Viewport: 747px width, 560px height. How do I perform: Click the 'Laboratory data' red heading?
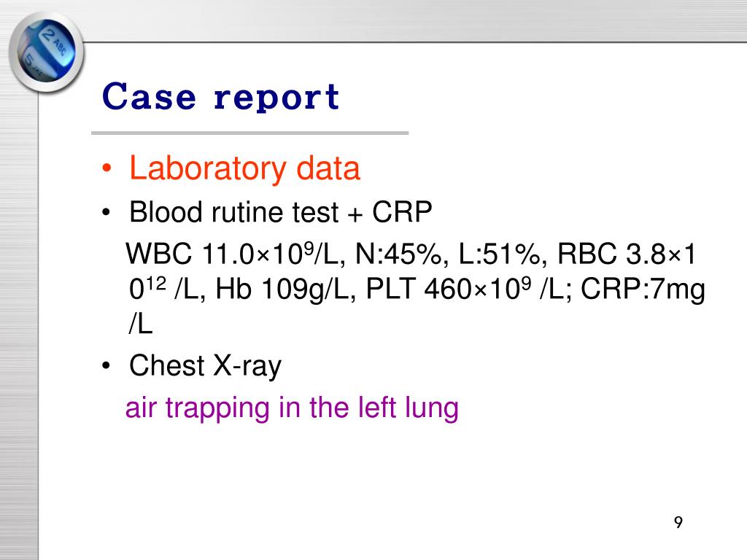(245, 168)
